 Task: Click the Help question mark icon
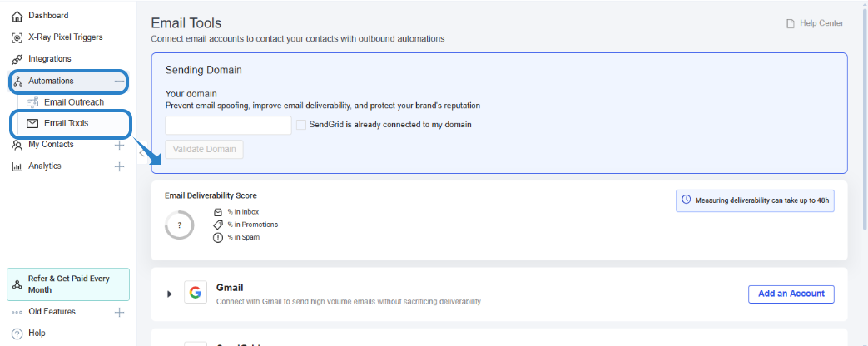coord(17,334)
